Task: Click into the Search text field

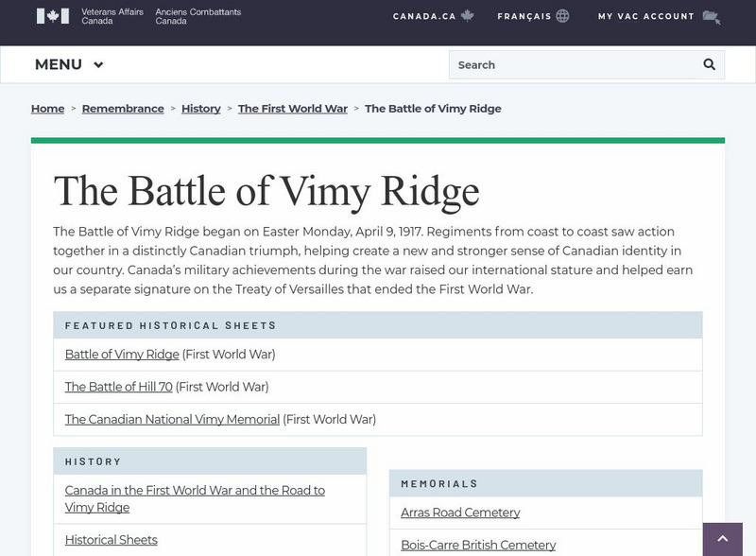Action: tap(572, 64)
